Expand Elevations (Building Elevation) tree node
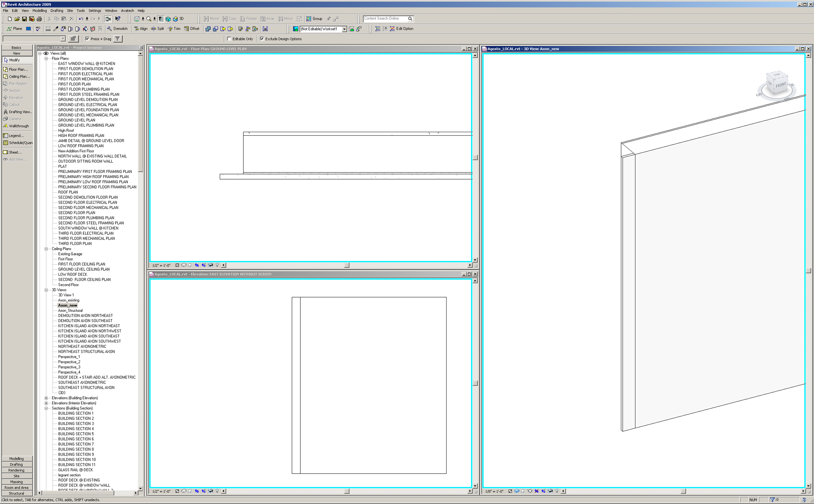The width and height of the screenshot is (814, 504). pos(46,398)
